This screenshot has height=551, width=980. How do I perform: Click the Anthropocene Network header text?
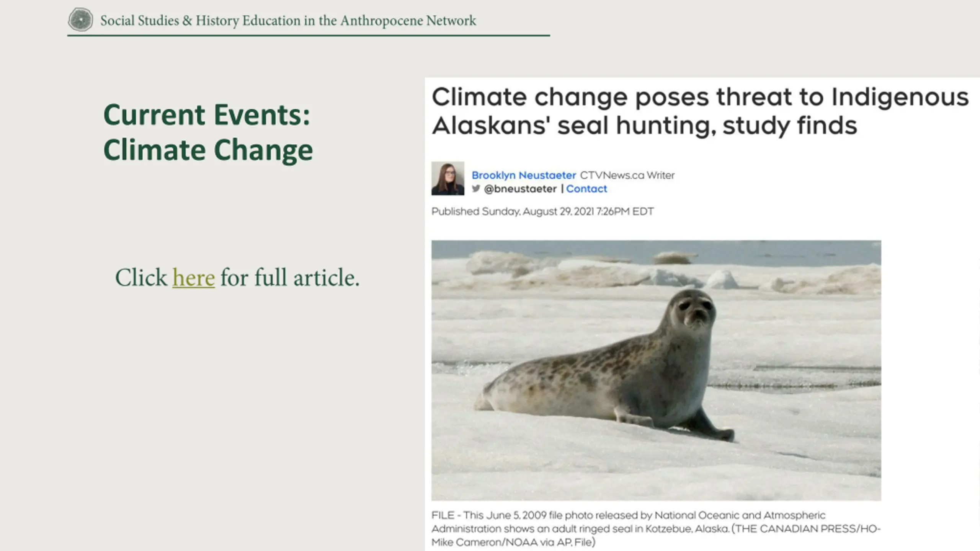click(288, 20)
